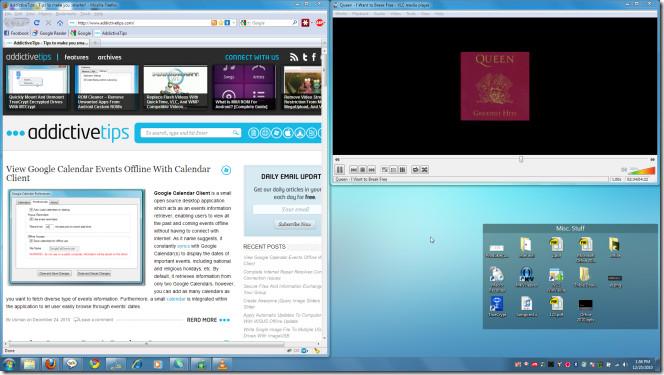
Task: Toggle VLC shuffle mode button
Action: [x=424, y=170]
